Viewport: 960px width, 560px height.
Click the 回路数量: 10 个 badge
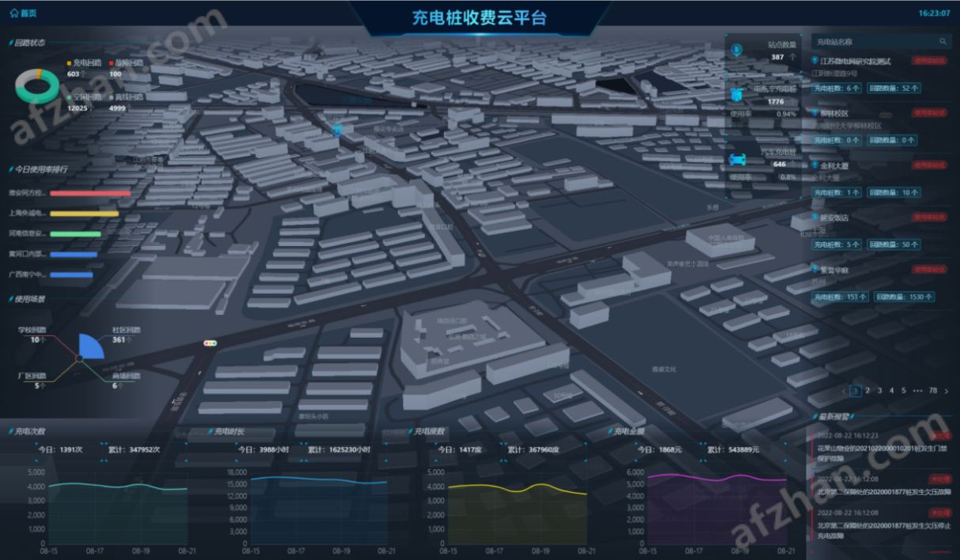(x=893, y=192)
